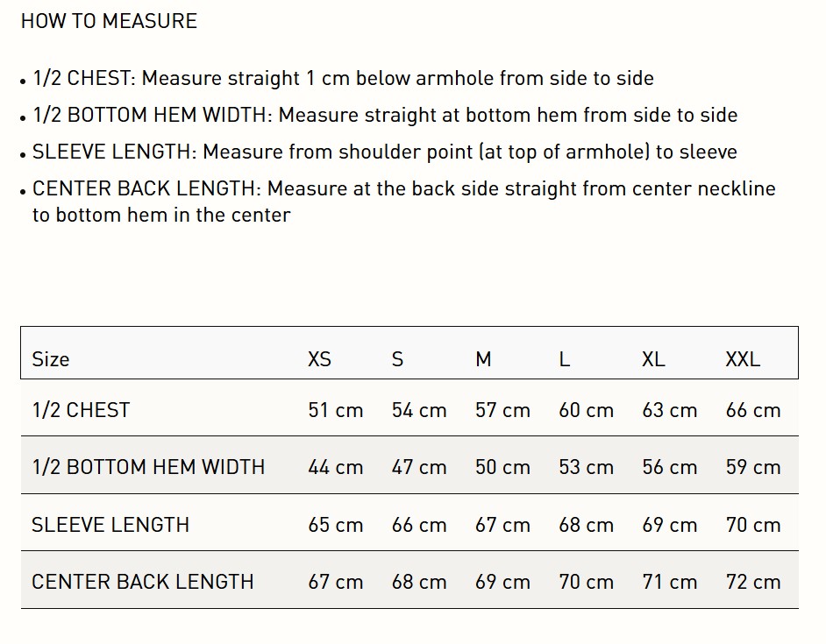Click the SLEEVE LENGTH row label
This screenshot has width=826, height=644.
coord(110,525)
